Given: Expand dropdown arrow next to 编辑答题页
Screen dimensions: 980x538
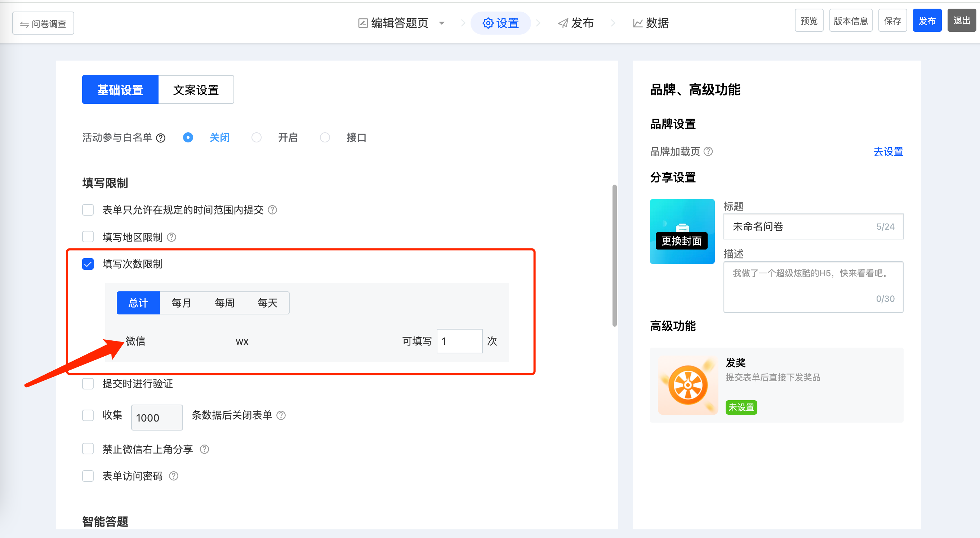Looking at the screenshot, I should pos(441,23).
